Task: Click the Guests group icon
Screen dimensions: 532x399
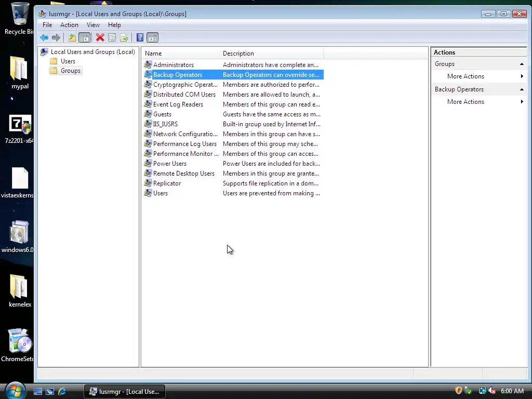Action: (148, 114)
